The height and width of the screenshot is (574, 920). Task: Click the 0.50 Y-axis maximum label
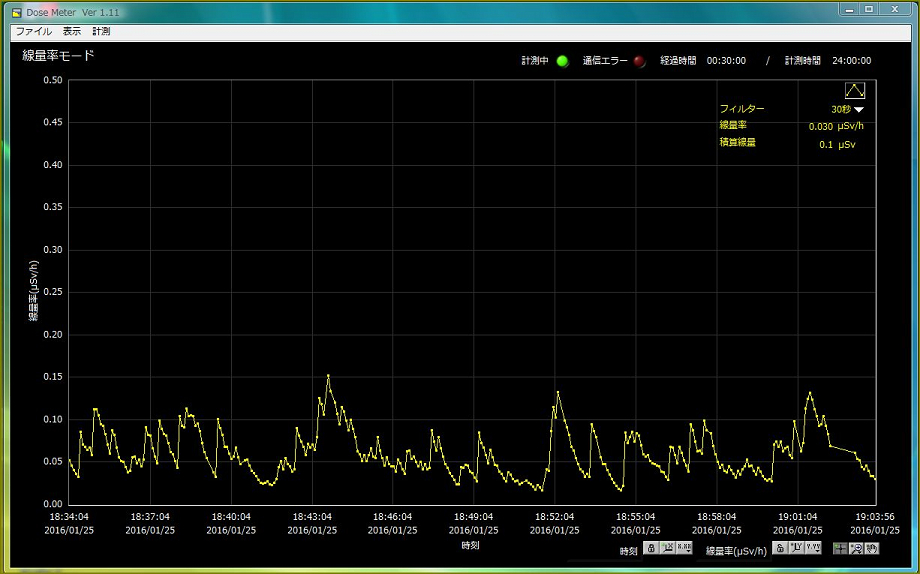(x=53, y=81)
